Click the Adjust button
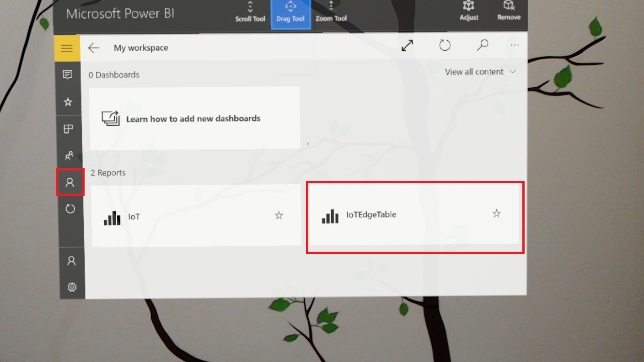644x362 pixels. coord(469,11)
